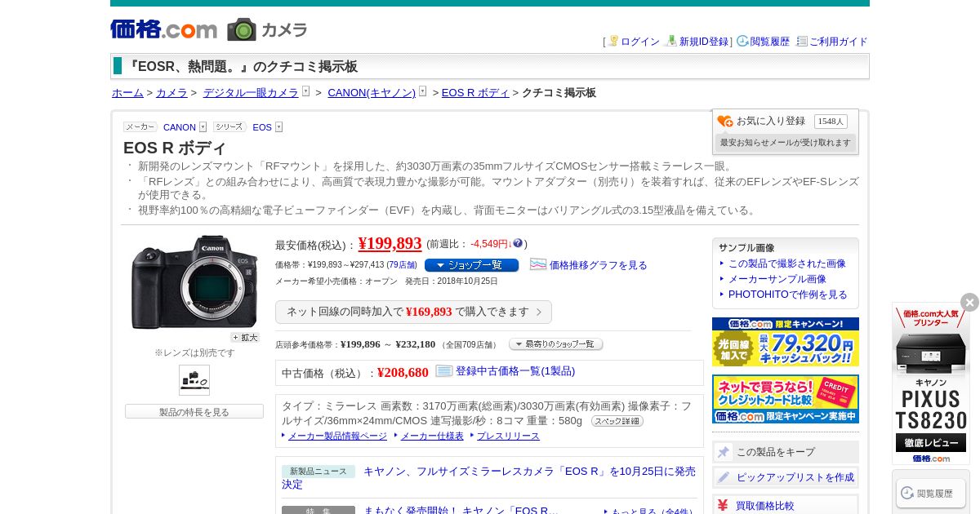Screen dimensions: 980x514
Task: Click the price trend graph icon
Action: 538,264
